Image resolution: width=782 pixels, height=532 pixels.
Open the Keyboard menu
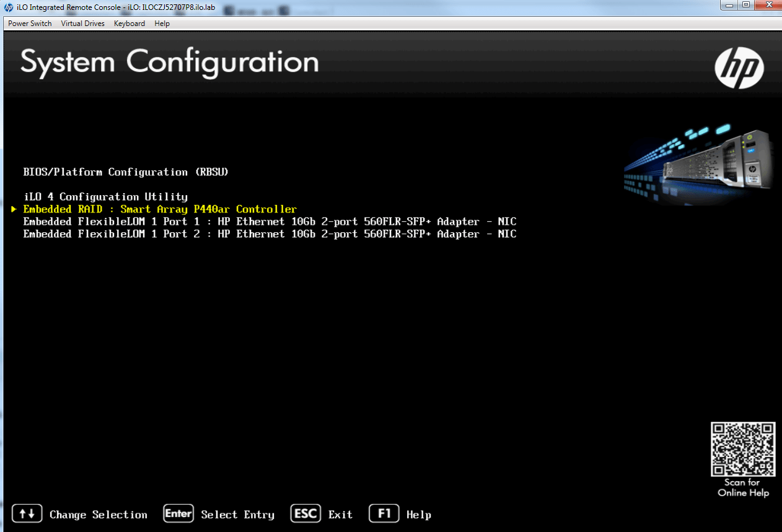[129, 23]
